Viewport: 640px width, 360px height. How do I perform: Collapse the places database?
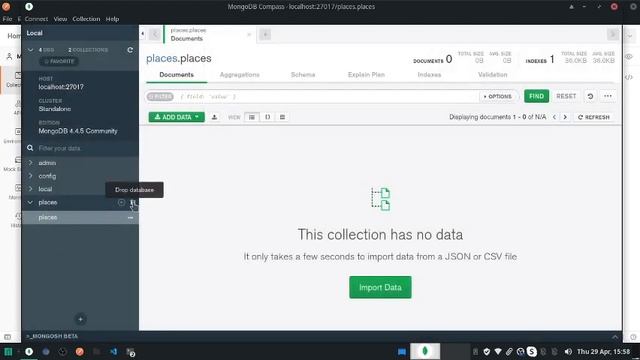tap(31, 202)
